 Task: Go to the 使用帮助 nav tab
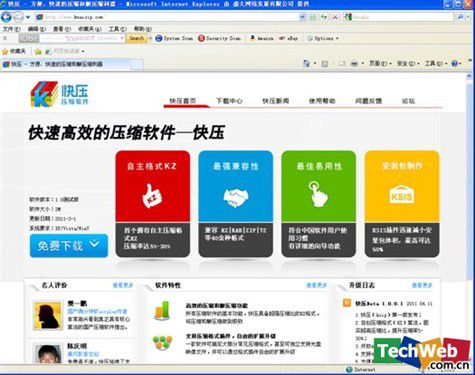pos(322,101)
